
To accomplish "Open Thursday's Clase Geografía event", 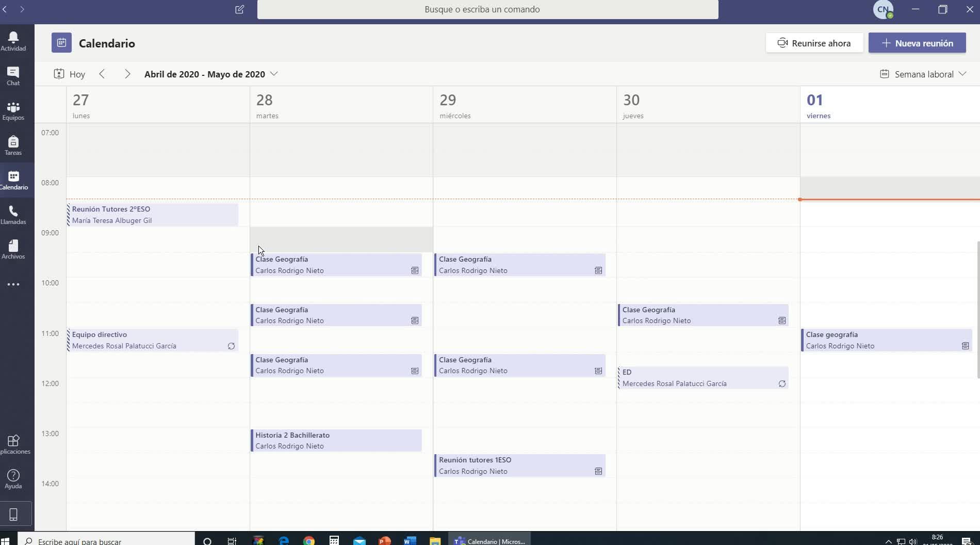I will click(703, 315).
